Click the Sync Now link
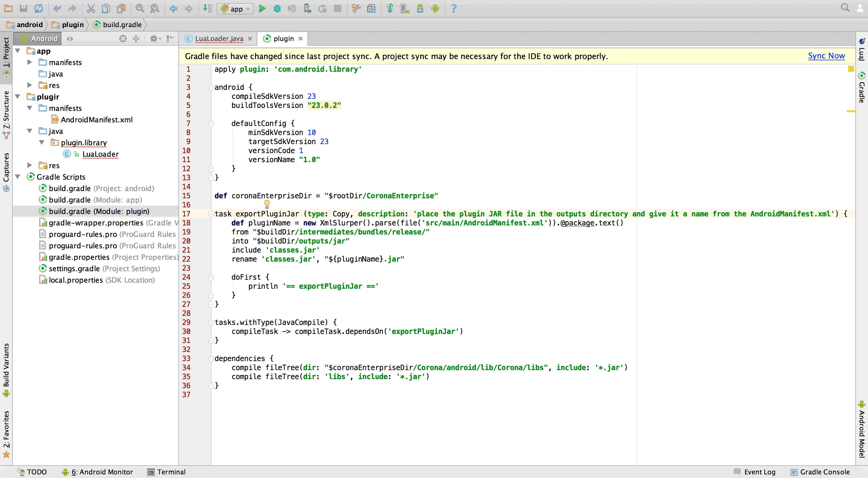Viewport: 868px width, 478px height. point(826,56)
